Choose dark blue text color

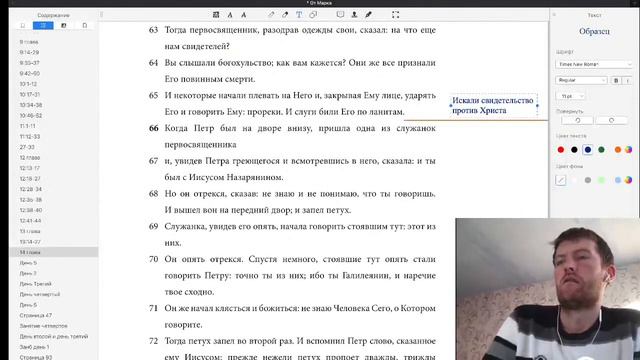coord(588,150)
